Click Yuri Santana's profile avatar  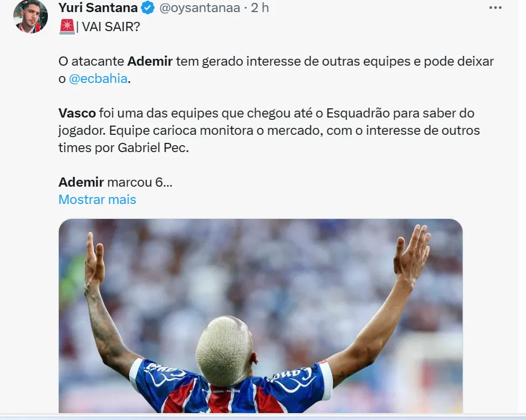point(30,17)
